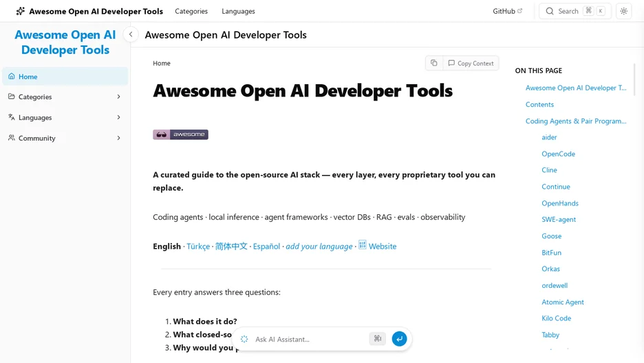
Task: Click the Community people icon in sidebar
Action: 12,138
